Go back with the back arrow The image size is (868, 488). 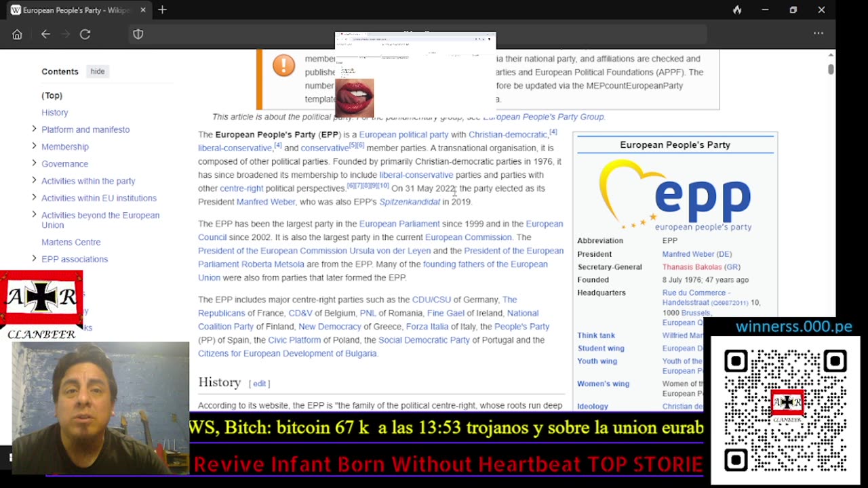point(45,34)
